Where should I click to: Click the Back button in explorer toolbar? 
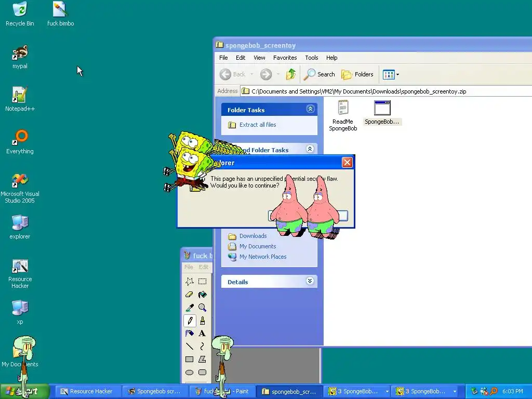click(233, 74)
